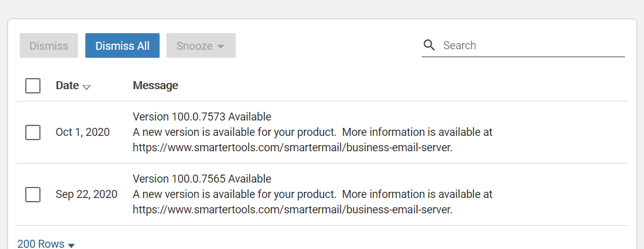Toggle the select-all checkbox in header
The width and height of the screenshot is (644, 249).
point(33,86)
